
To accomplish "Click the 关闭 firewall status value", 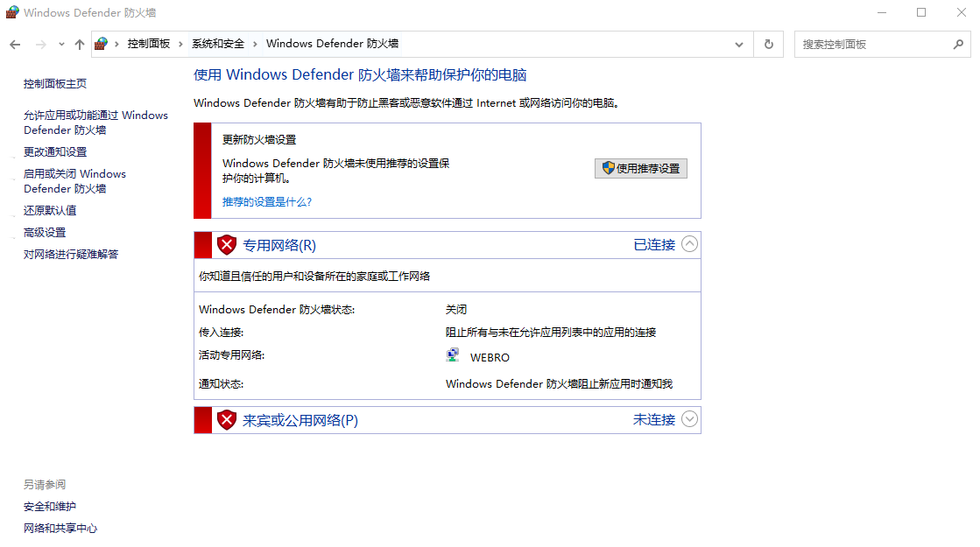I will pyautogui.click(x=456, y=310).
